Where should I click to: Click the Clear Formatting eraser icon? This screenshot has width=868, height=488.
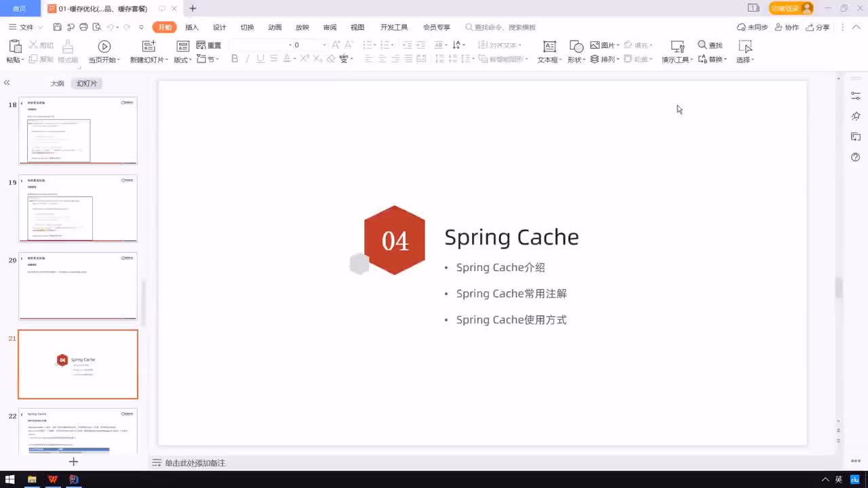tap(331, 59)
